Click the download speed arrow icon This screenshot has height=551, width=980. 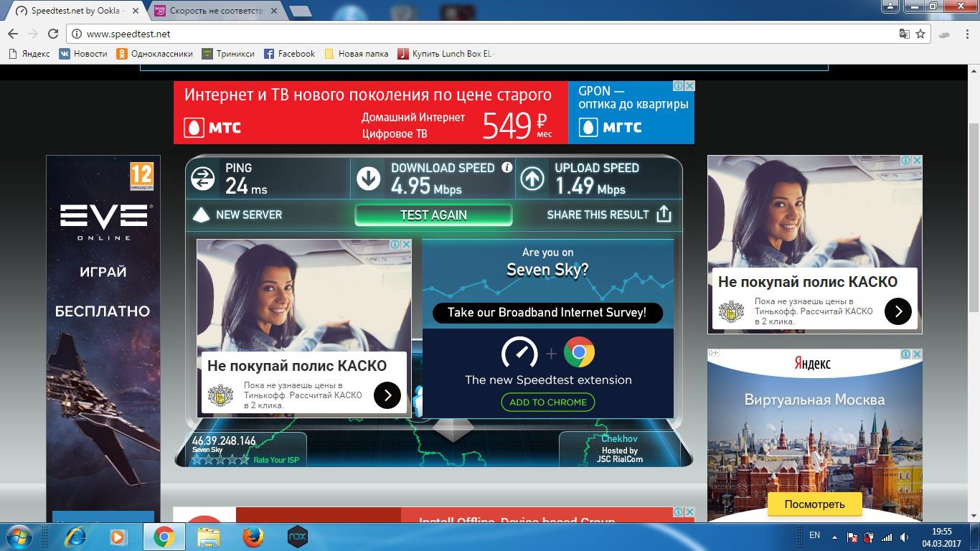(x=369, y=179)
